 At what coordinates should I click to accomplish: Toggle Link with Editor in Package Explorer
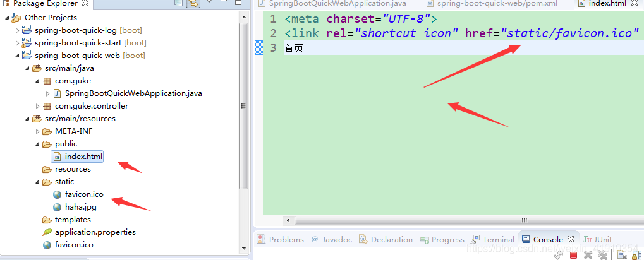click(x=192, y=3)
